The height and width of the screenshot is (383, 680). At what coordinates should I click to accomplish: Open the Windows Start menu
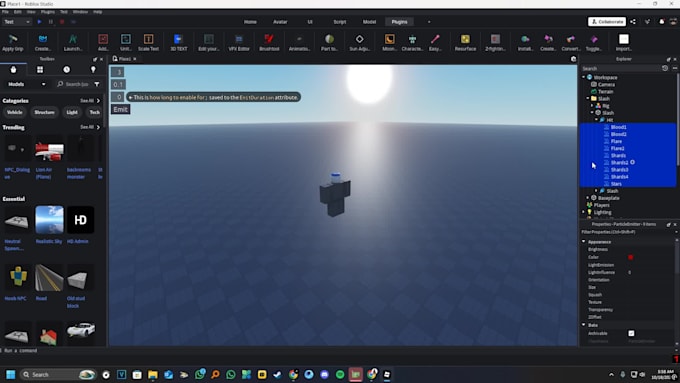(x=11, y=374)
